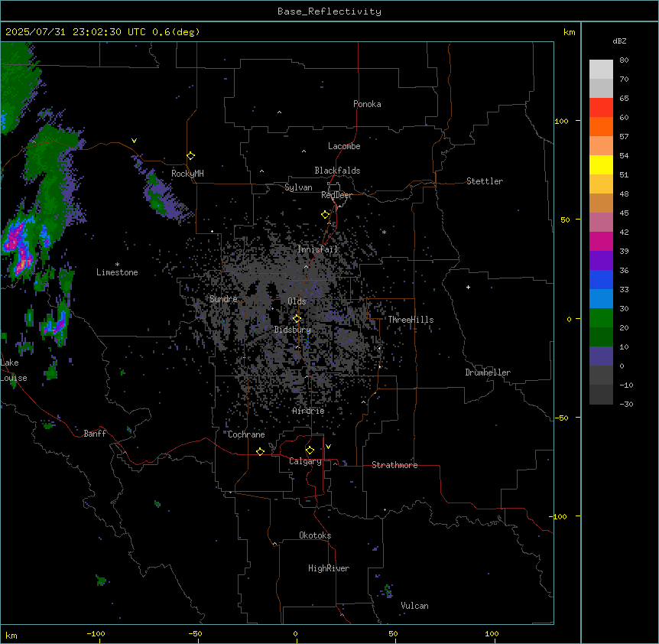Click the Strathmore town label
Image resolution: width=659 pixels, height=644 pixels.
point(394,465)
